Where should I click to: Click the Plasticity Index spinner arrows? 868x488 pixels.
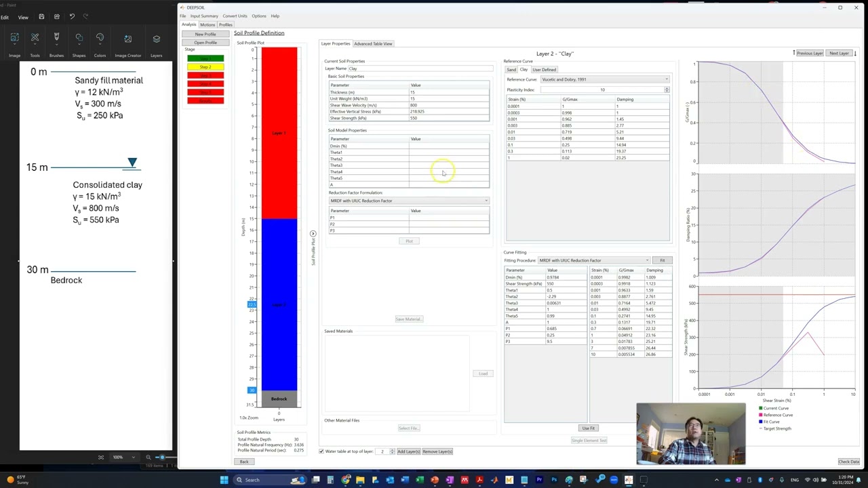[667, 89]
